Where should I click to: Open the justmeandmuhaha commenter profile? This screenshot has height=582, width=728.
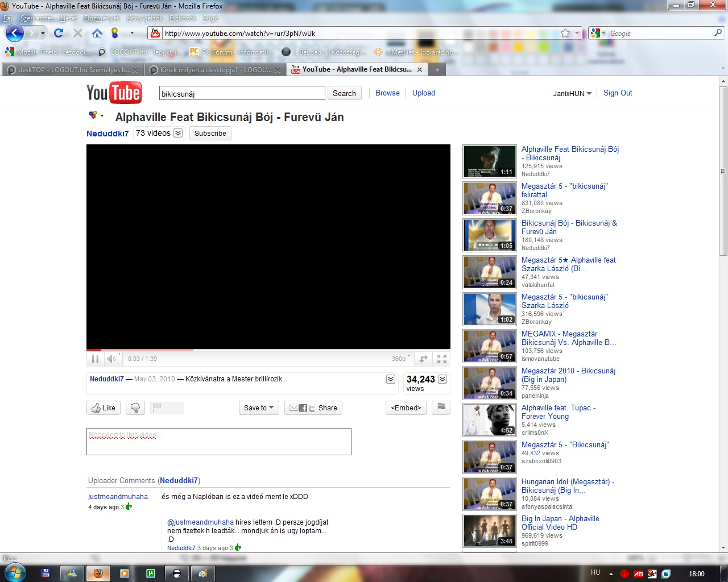pos(118,496)
